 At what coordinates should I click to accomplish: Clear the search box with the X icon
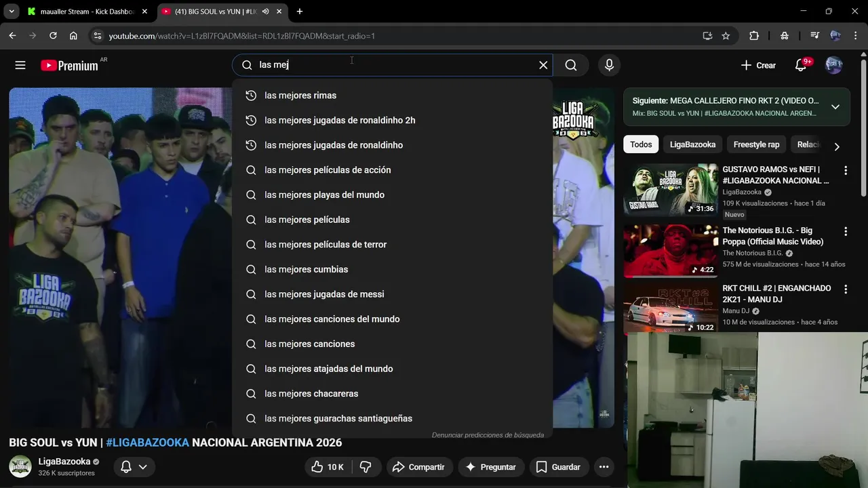pyautogui.click(x=543, y=65)
